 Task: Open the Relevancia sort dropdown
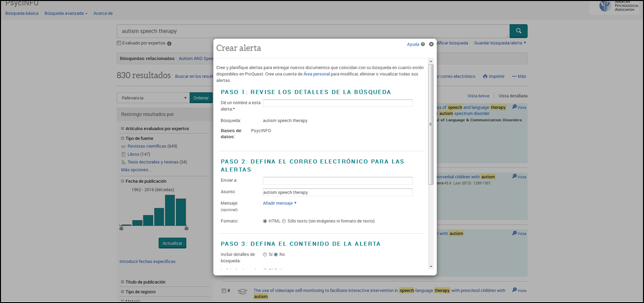(153, 98)
